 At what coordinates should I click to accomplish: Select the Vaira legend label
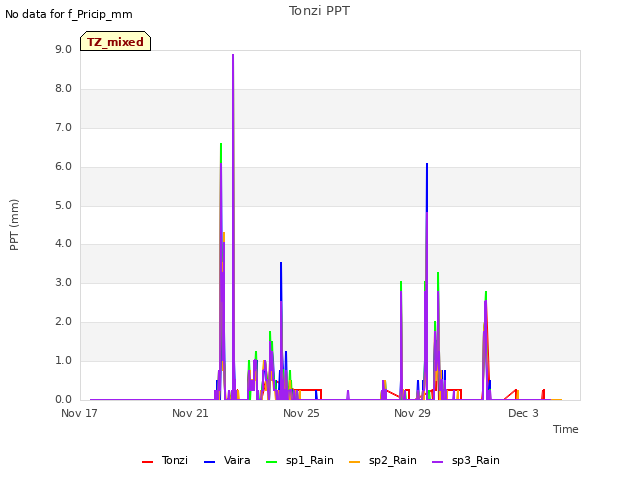(237, 460)
